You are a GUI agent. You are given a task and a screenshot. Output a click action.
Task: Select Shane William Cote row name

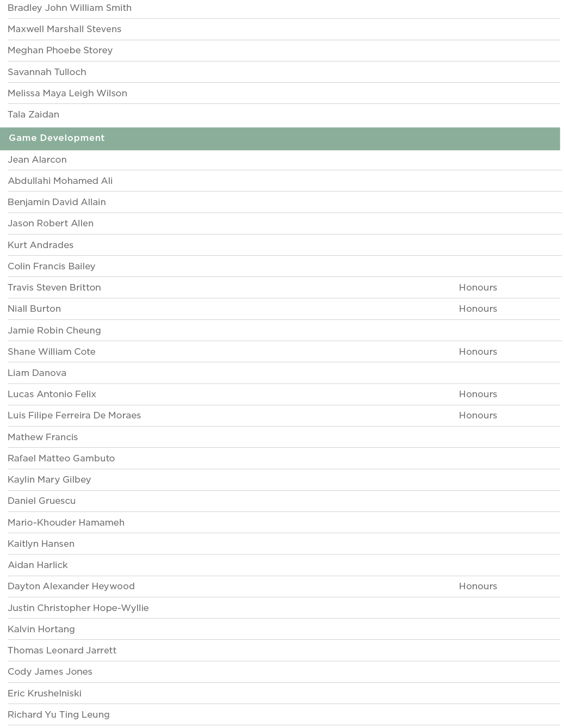click(52, 351)
